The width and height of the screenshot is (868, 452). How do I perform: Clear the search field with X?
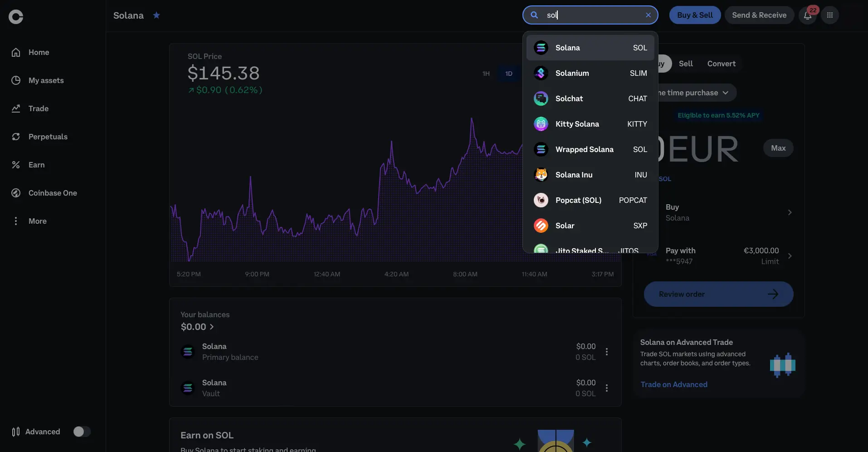click(649, 15)
